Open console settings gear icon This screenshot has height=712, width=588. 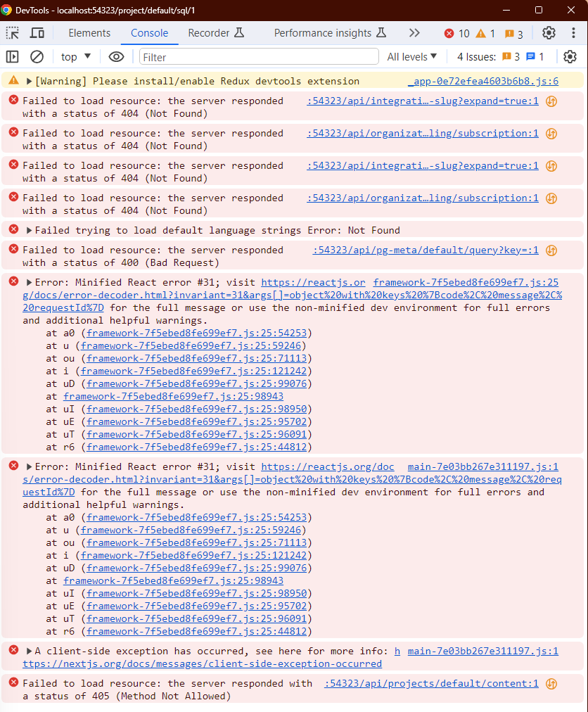pos(570,57)
